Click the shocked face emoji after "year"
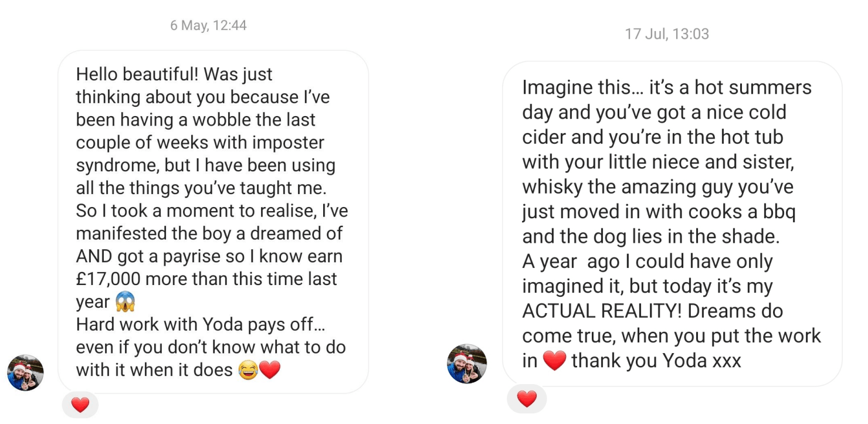This screenshot has width=868, height=424. [126, 302]
